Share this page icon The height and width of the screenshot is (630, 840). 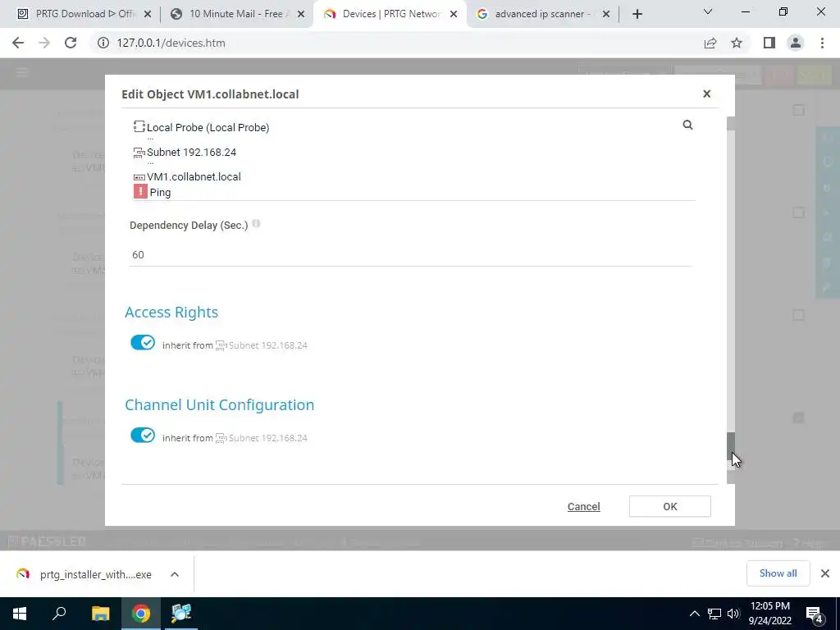(x=710, y=43)
